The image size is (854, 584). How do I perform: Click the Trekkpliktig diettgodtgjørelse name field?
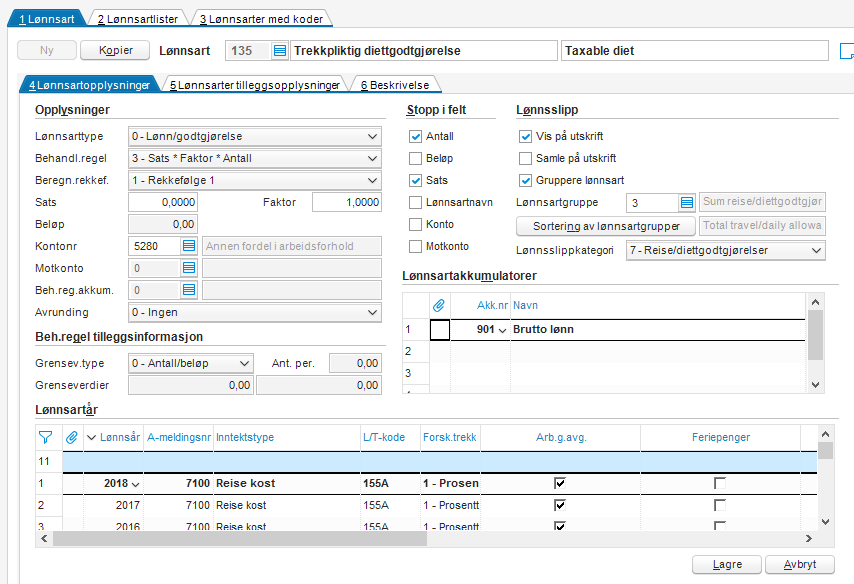pyautogui.click(x=424, y=51)
